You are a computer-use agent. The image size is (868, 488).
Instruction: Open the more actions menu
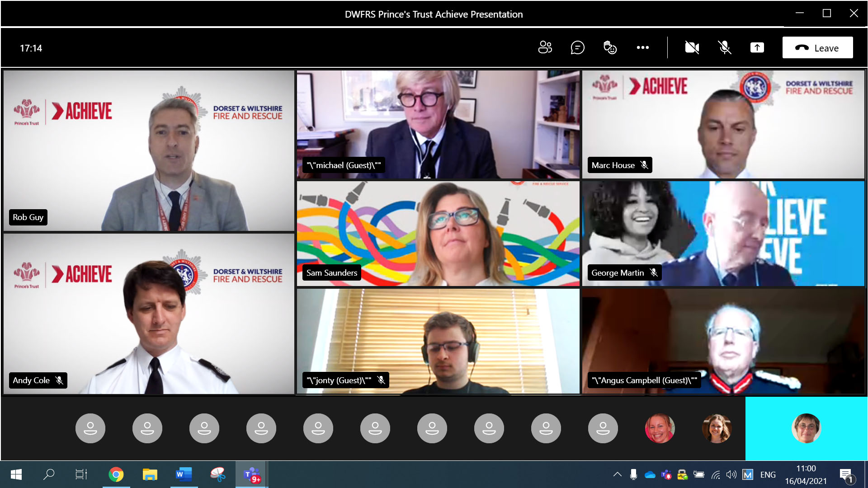[642, 47]
